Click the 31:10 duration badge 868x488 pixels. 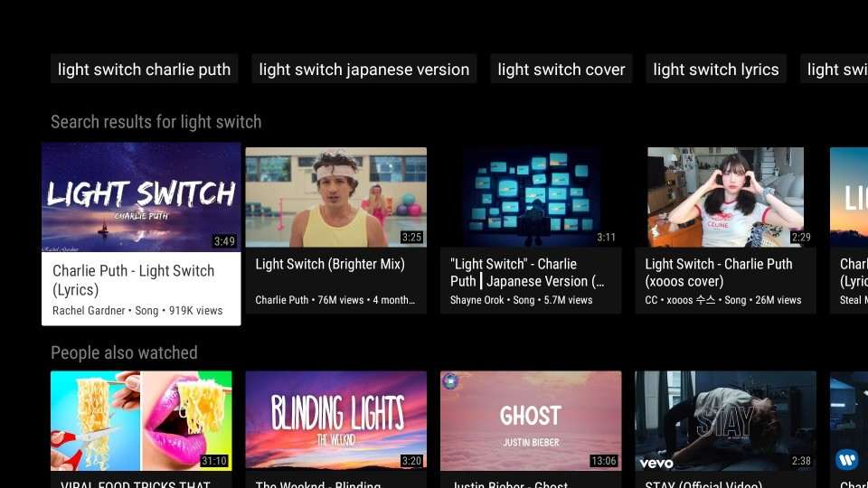[x=213, y=461]
